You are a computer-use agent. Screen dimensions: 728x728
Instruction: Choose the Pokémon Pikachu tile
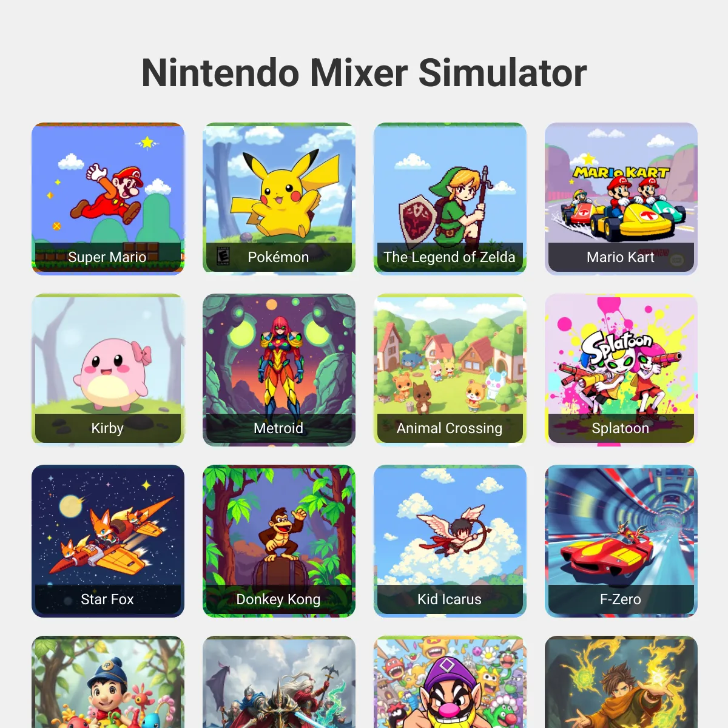[279, 199]
